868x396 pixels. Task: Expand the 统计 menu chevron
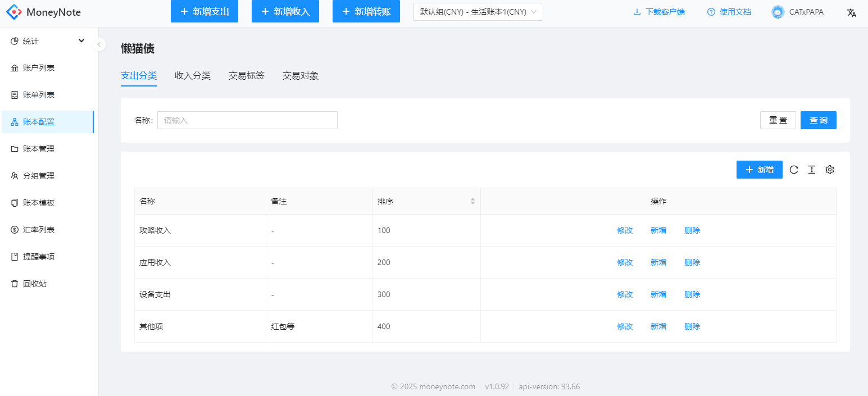81,41
